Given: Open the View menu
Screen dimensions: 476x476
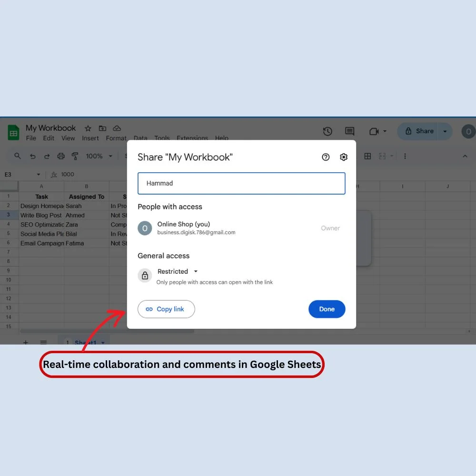Looking at the screenshot, I should pos(68,138).
